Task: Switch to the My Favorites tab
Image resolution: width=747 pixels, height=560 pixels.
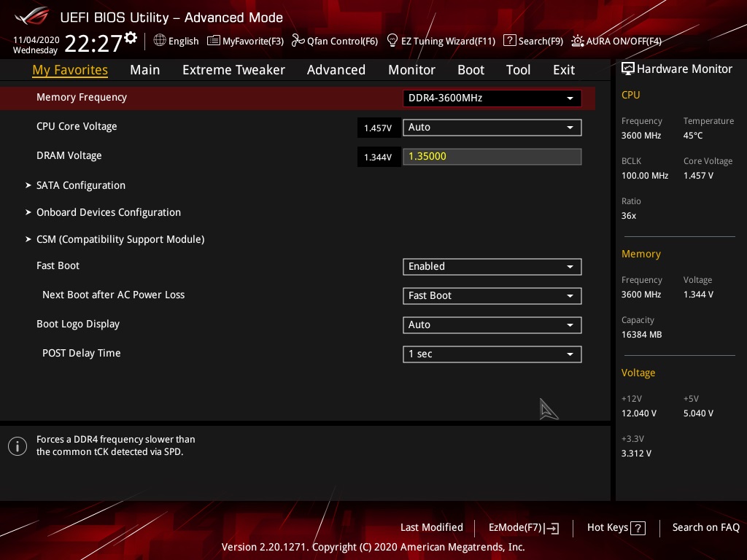Action: pyautogui.click(x=70, y=70)
